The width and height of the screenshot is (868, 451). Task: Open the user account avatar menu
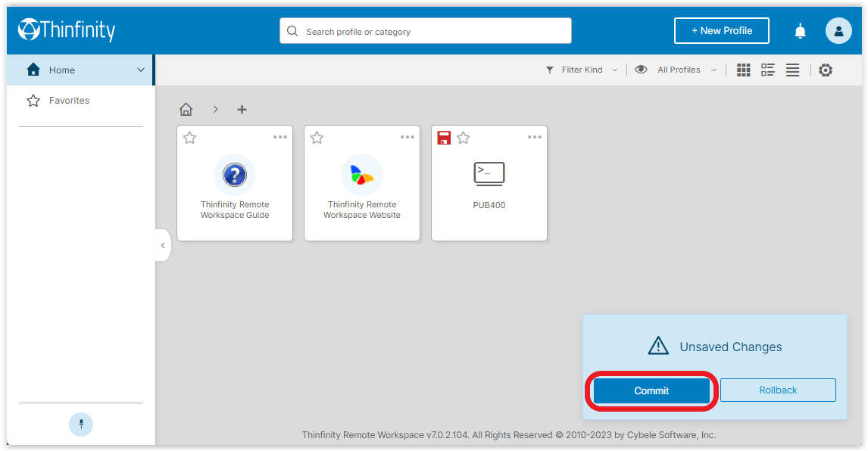pos(838,31)
